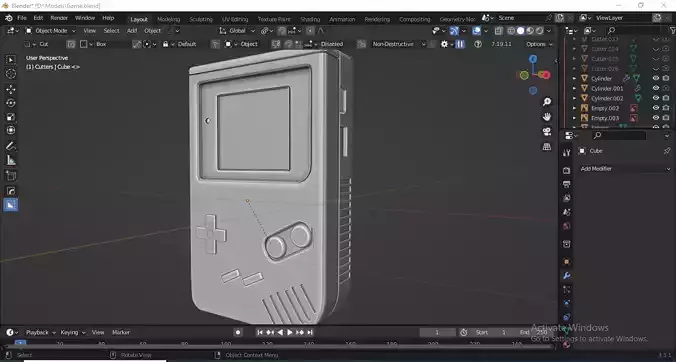Click the Blender logo menu icon
Image resolution: width=676 pixels, height=362 pixels.
point(9,18)
